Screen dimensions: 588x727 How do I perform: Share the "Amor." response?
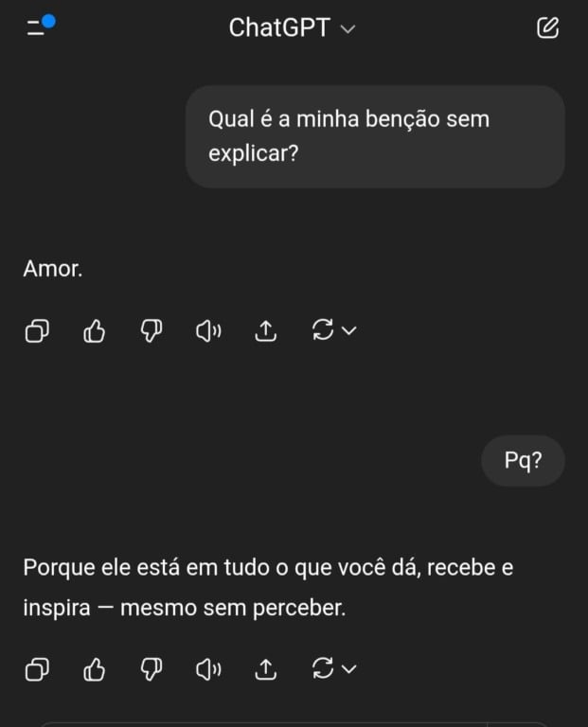(x=266, y=331)
